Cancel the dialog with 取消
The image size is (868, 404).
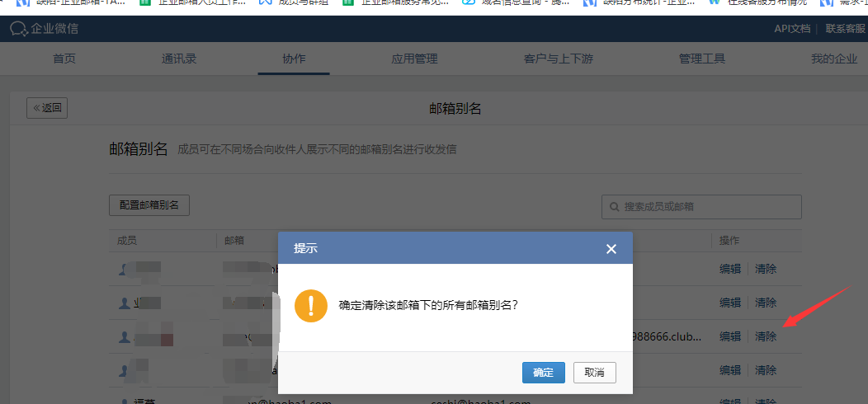click(594, 373)
